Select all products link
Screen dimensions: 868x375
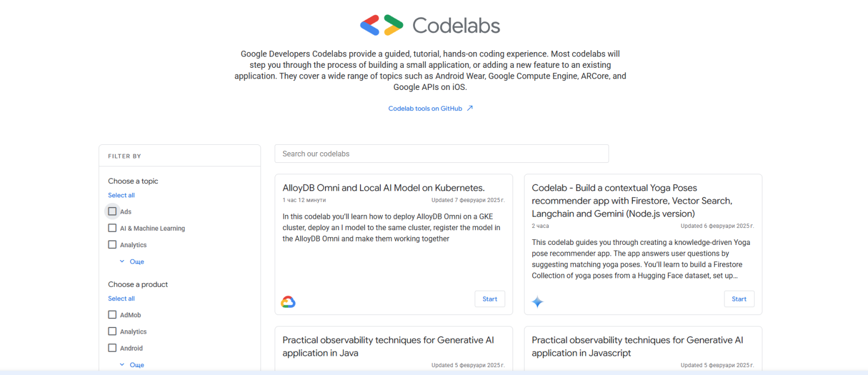coord(121,299)
